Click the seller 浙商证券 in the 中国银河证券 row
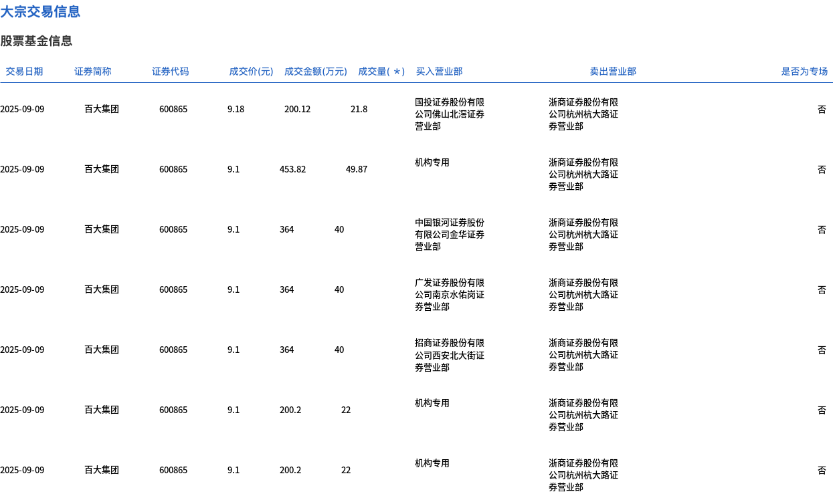833x504 pixels. click(583, 235)
